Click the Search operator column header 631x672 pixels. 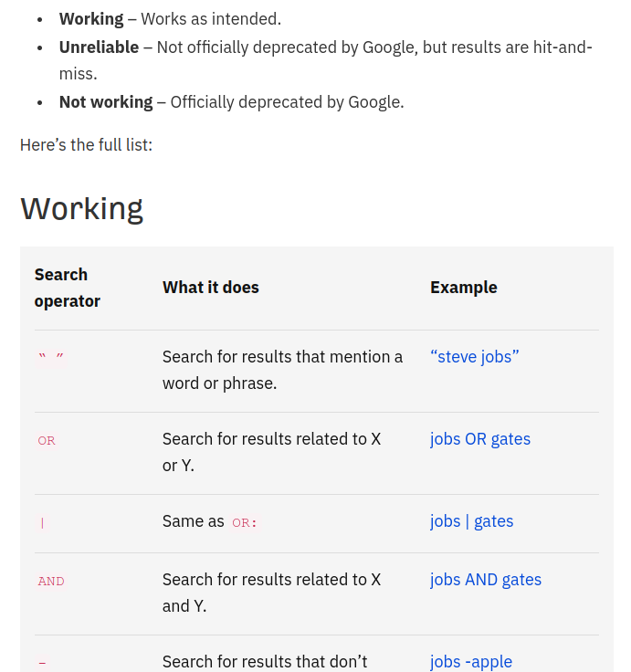coord(67,288)
